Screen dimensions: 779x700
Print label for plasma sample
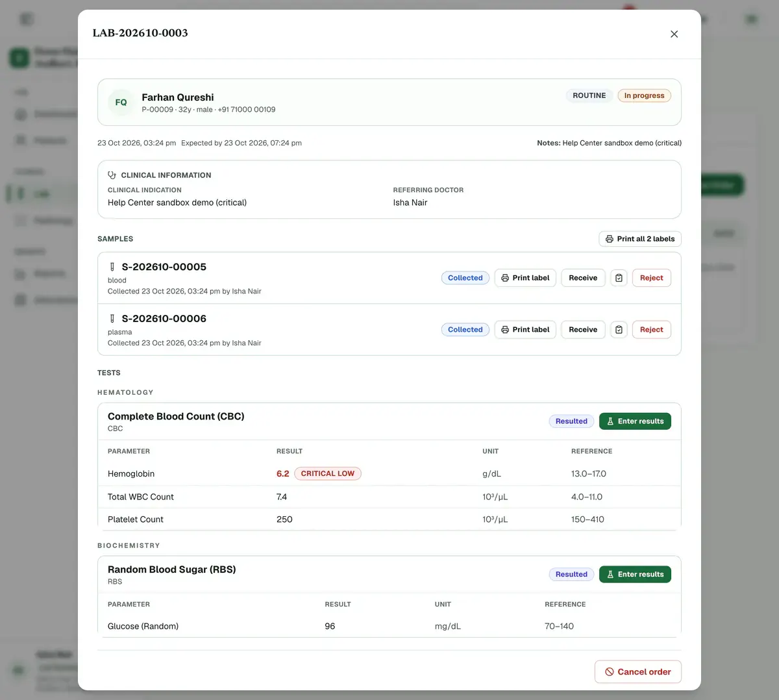coord(525,330)
